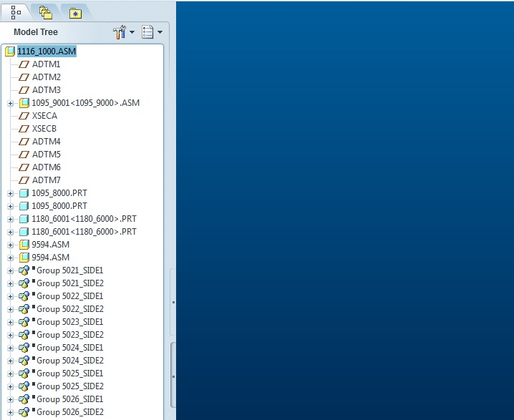The image size is (514, 420).
Task: Select ADTM4 datum plane
Action: [47, 142]
